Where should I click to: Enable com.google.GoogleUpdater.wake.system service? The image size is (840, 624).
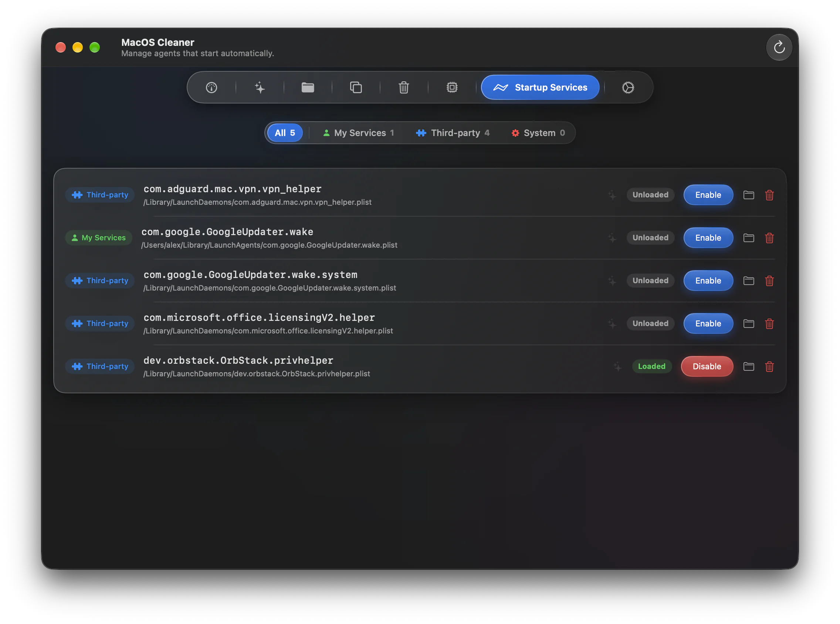click(708, 281)
